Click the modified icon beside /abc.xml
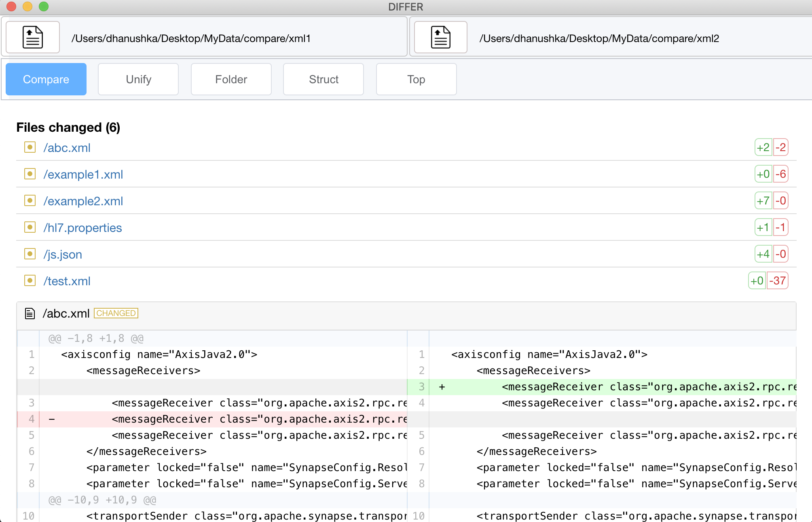The image size is (812, 522). [x=30, y=147]
